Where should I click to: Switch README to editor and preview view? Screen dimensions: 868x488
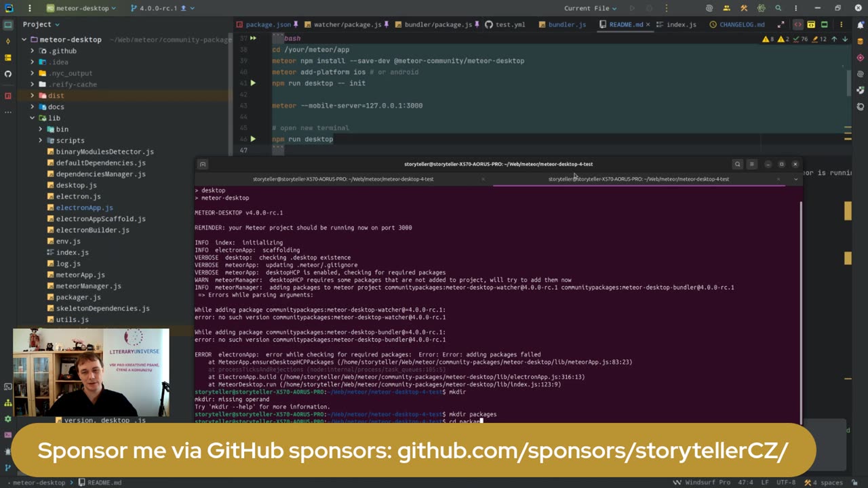click(x=811, y=24)
